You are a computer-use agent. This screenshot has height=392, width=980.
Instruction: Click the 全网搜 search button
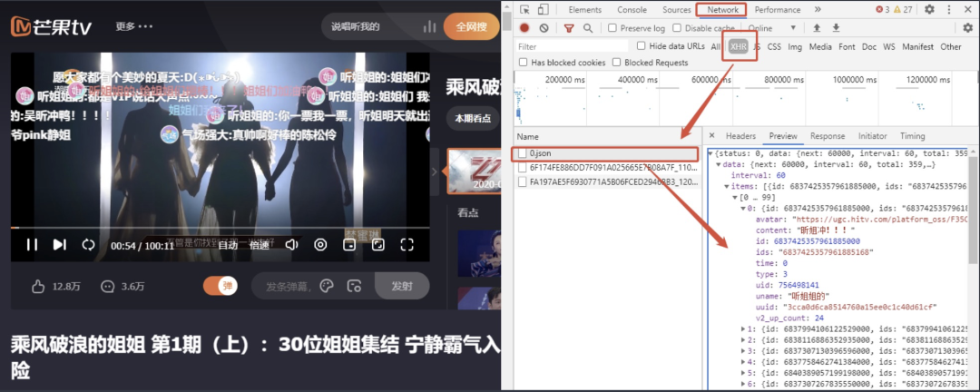tap(471, 26)
